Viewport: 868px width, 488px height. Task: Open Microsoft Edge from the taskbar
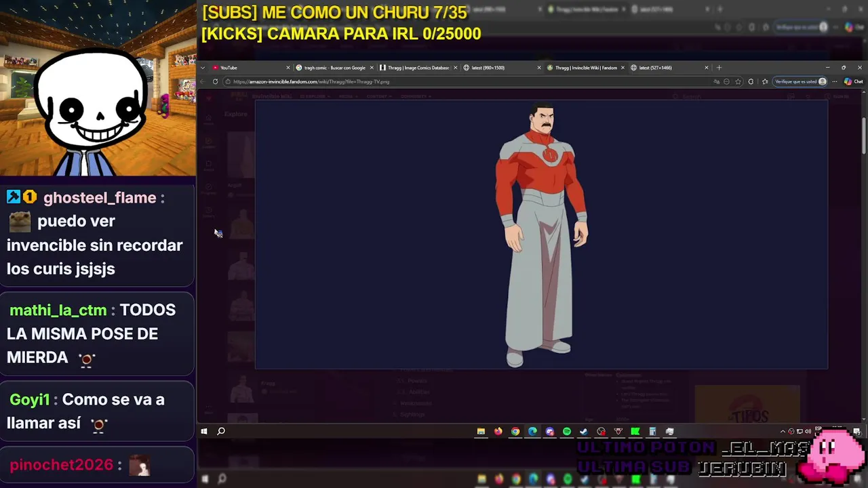point(532,431)
